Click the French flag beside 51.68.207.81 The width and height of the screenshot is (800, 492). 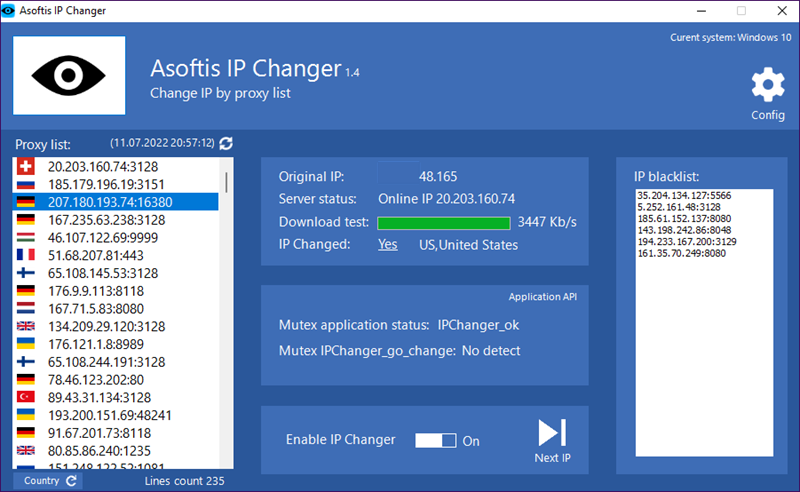click(26, 255)
